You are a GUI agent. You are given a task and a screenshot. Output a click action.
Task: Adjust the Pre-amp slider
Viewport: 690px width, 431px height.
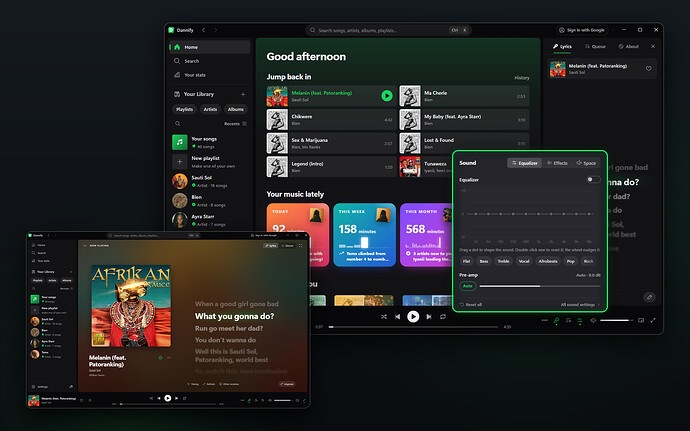540,286
